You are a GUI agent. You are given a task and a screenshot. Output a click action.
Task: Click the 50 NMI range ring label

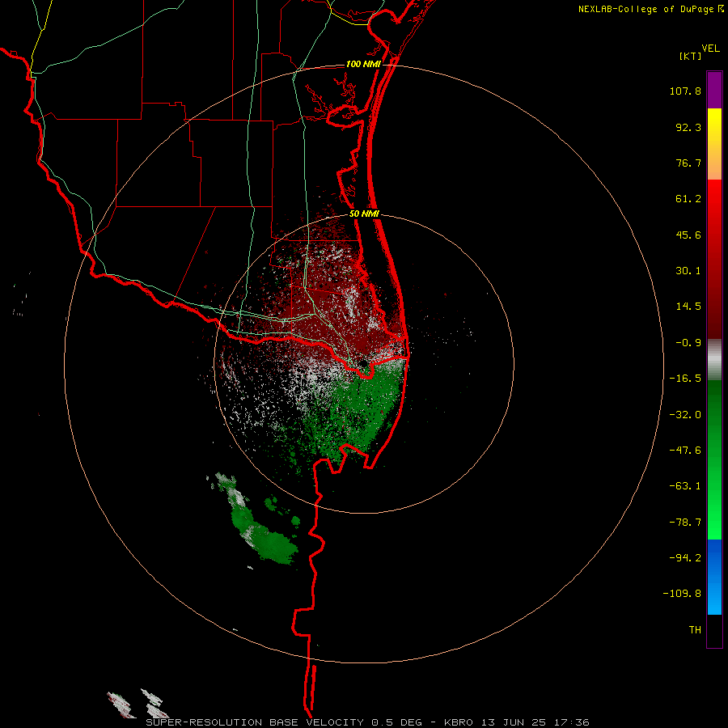364,214
